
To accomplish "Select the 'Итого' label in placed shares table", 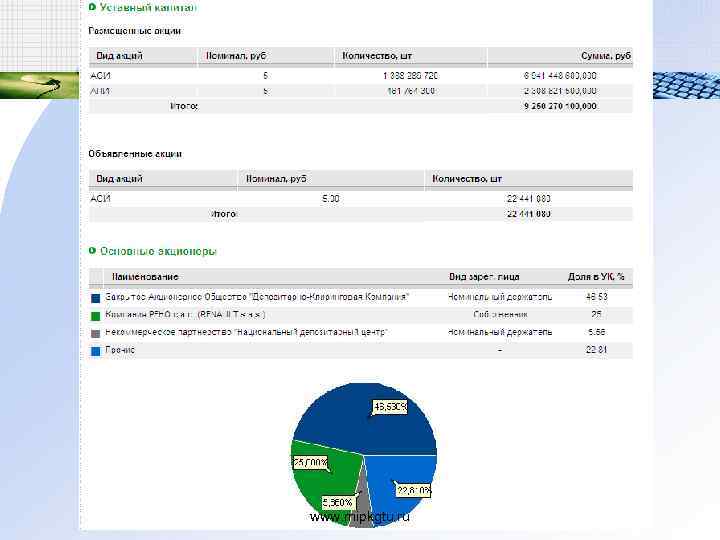I will pyautogui.click(x=184, y=106).
